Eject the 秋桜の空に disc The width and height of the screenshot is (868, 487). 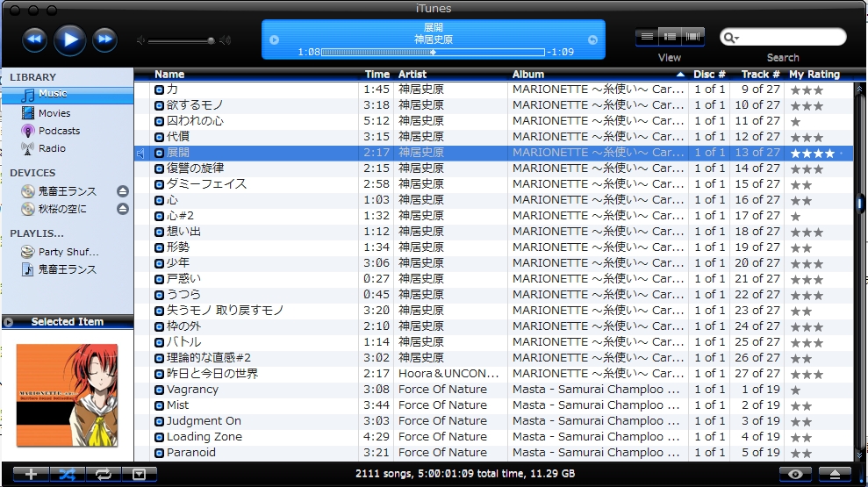[123, 209]
